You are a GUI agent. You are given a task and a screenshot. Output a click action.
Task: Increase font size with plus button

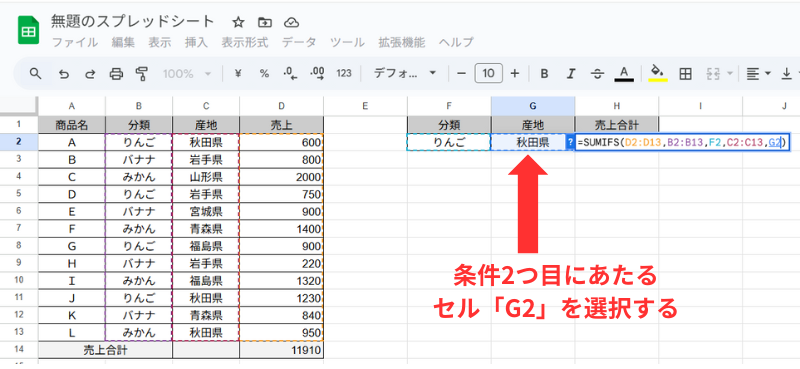(515, 73)
